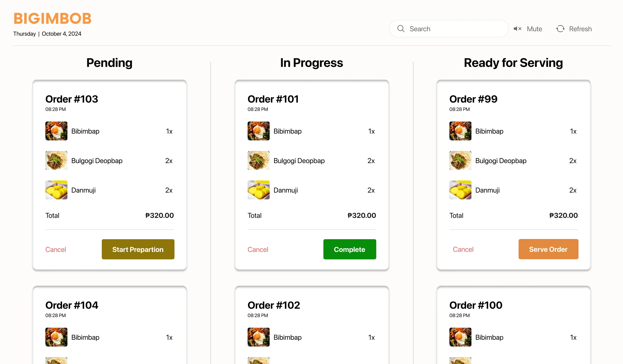Click the BIGIMBOB logo

52,18
